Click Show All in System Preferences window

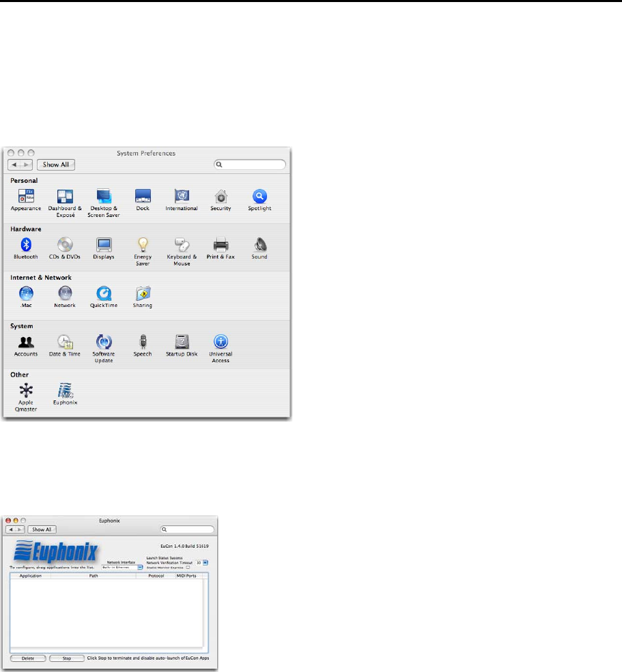tap(56, 164)
